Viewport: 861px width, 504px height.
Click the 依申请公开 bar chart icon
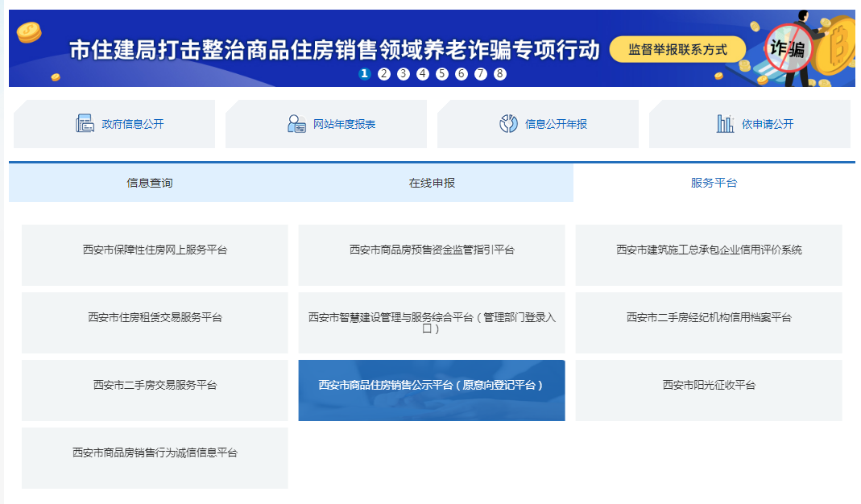725,123
